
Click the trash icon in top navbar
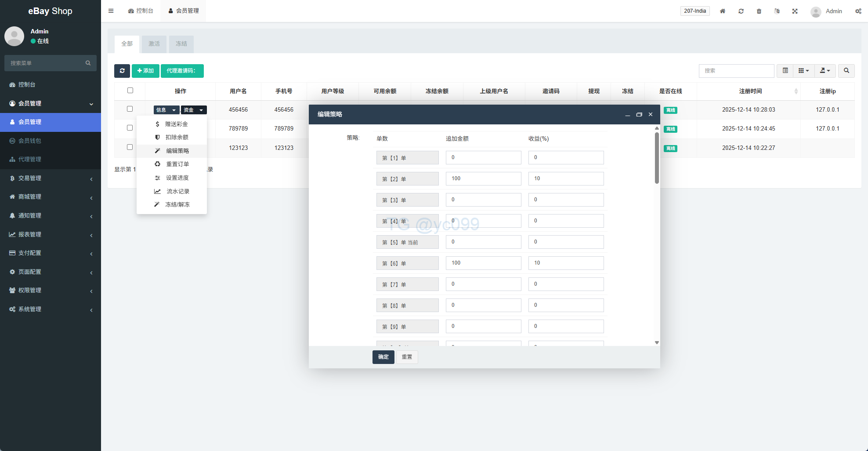tap(759, 11)
